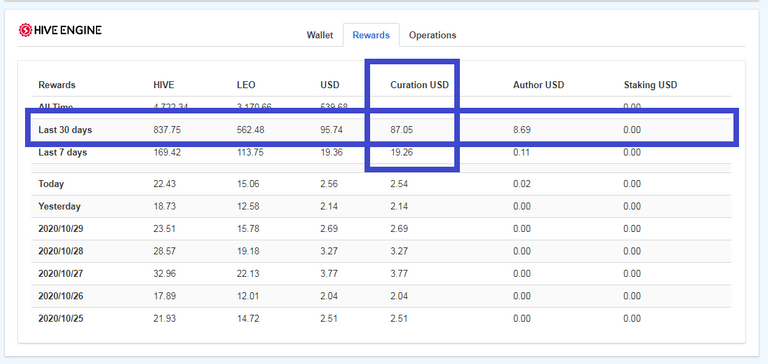Click Yesterday's LEO value 12.58

[248, 206]
